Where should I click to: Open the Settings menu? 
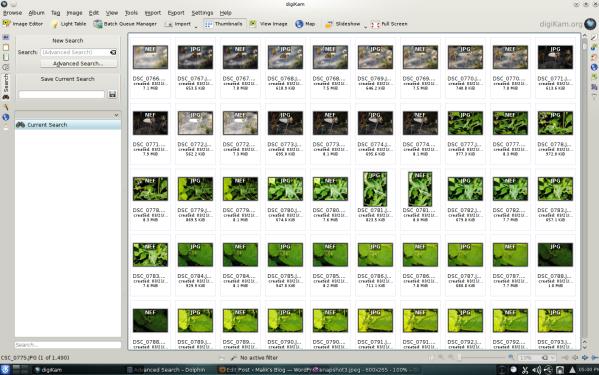pos(202,13)
